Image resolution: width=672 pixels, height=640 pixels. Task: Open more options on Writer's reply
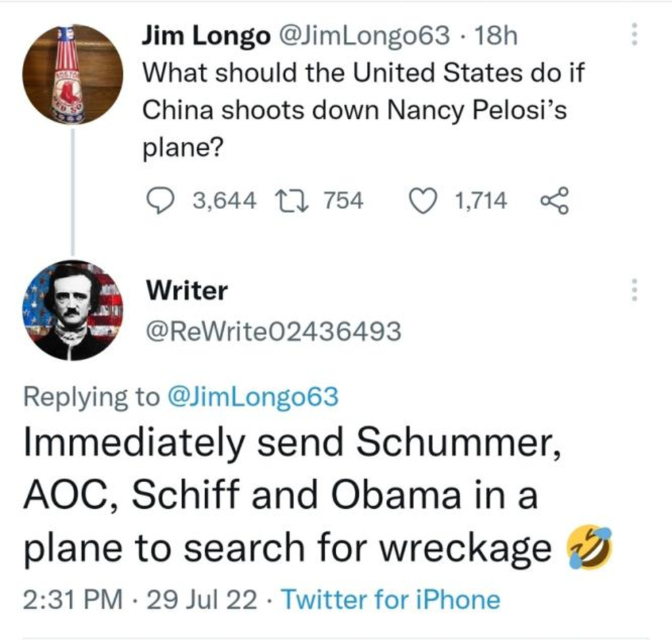click(634, 289)
